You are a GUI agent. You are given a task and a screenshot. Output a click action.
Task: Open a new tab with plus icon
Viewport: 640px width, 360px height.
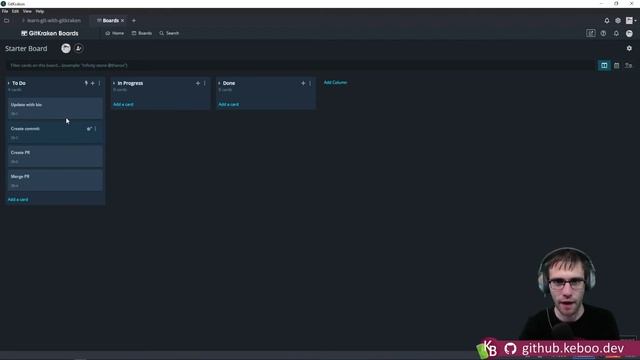[133, 20]
